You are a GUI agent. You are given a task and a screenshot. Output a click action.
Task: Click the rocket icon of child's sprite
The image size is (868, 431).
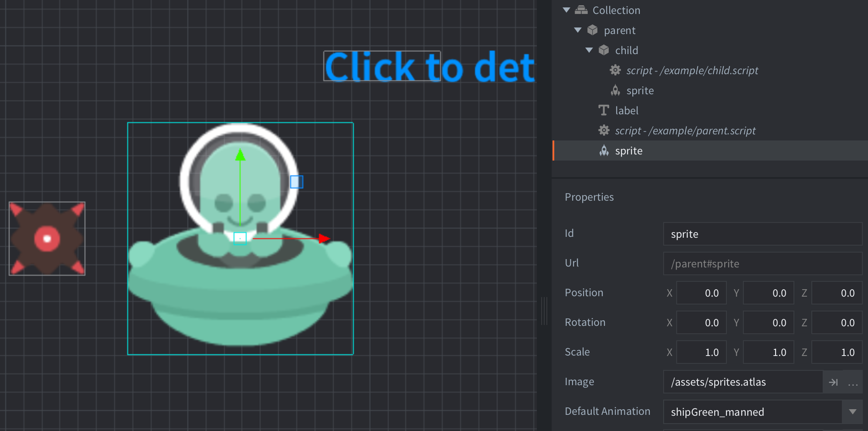(615, 90)
